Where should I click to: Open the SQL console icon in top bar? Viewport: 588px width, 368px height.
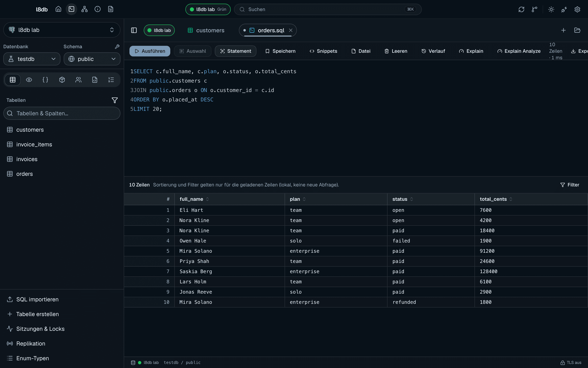(x=71, y=9)
